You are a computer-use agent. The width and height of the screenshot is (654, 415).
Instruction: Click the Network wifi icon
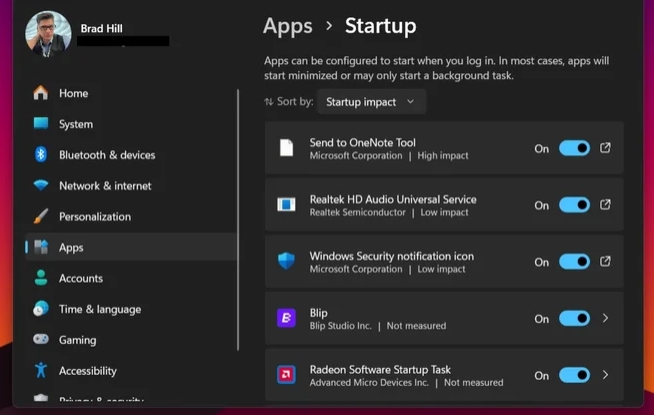click(41, 185)
